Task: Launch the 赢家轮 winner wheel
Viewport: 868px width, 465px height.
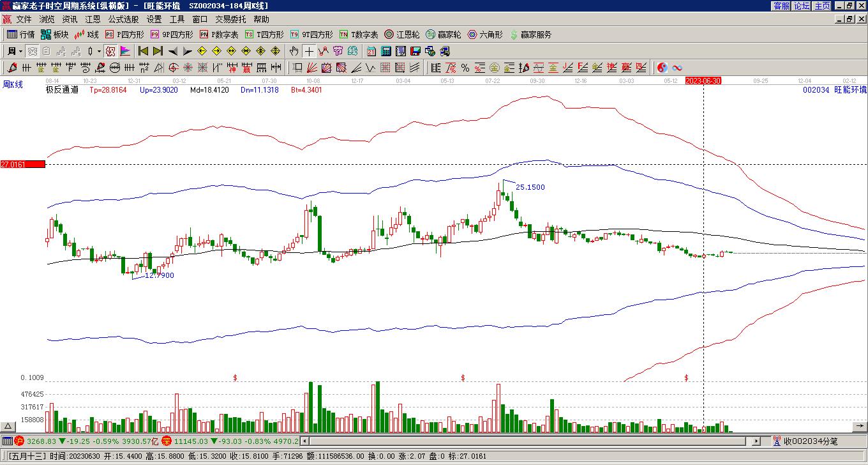Action: 444,34
